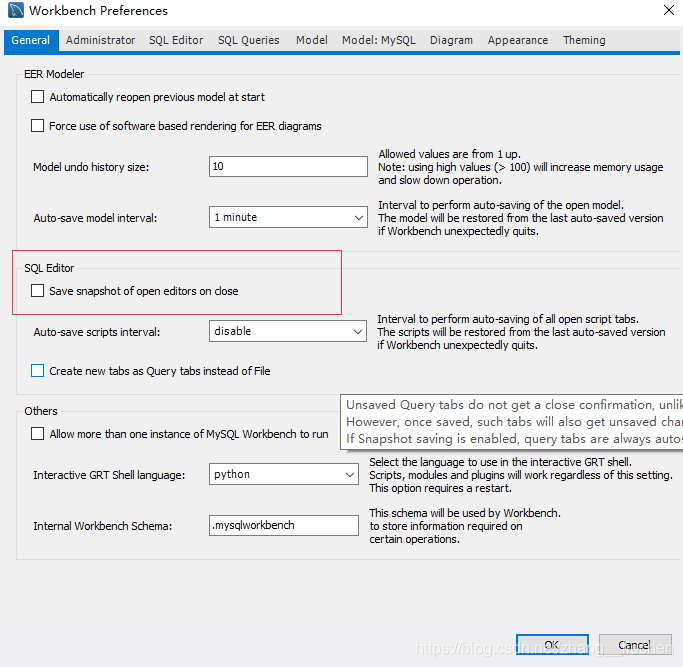Click the Model undo history size label
Image resolution: width=683 pixels, height=667 pixels.
pyautogui.click(x=91, y=167)
